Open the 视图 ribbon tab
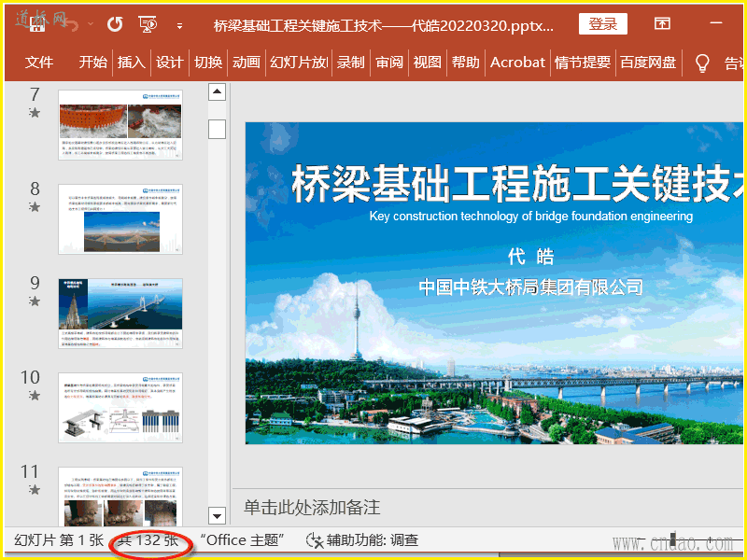This screenshot has height=560, width=747. tap(428, 62)
